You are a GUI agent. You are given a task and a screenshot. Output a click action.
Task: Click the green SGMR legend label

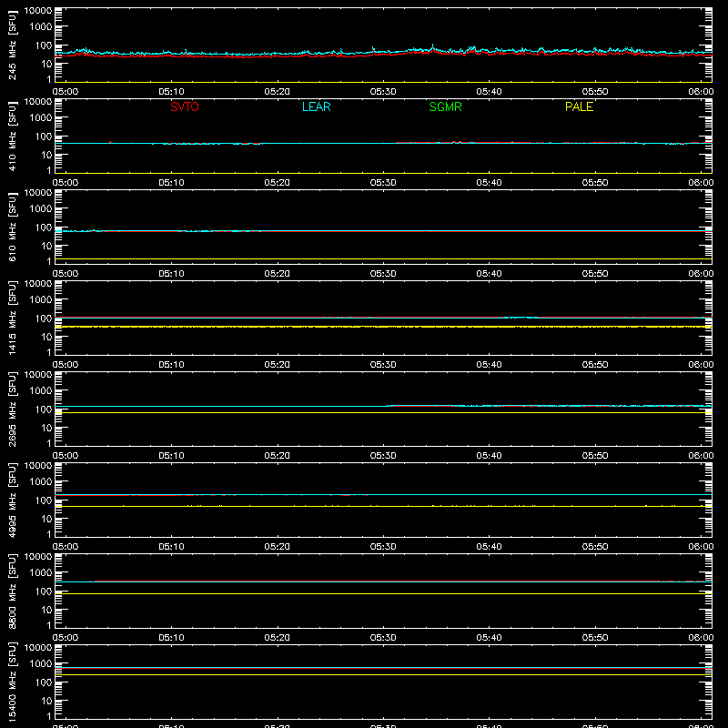tap(445, 106)
